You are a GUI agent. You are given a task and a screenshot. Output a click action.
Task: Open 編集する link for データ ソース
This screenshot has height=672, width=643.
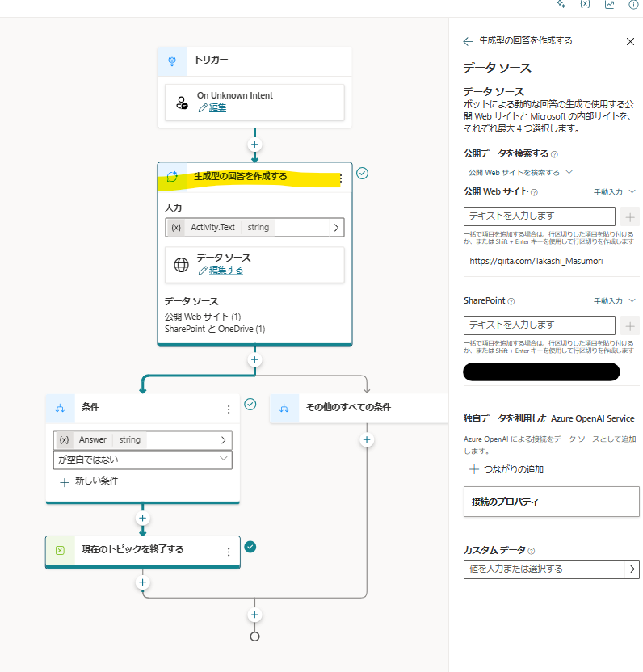[x=226, y=271]
